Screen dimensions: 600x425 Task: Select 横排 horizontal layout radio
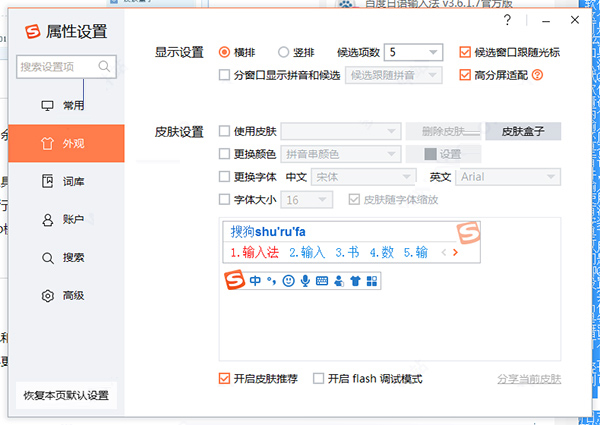(224, 52)
